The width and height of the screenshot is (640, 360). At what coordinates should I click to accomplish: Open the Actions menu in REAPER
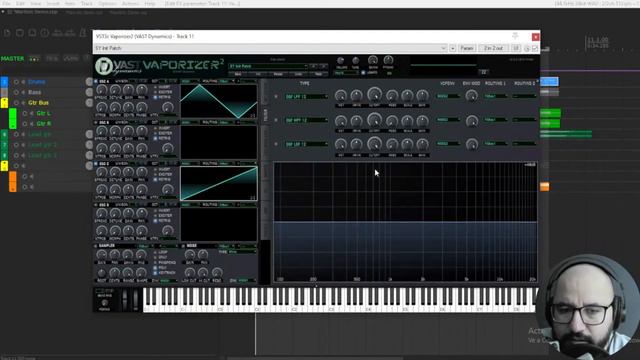click(130, 3)
